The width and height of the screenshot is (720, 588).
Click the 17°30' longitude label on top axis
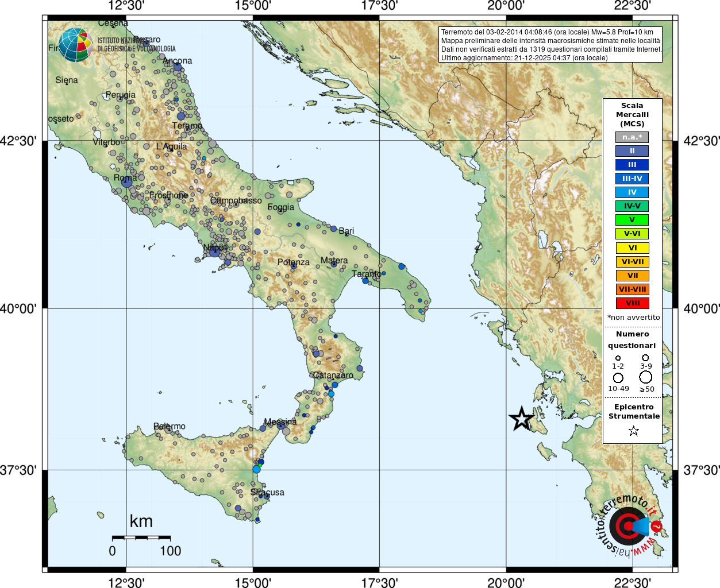click(x=379, y=6)
